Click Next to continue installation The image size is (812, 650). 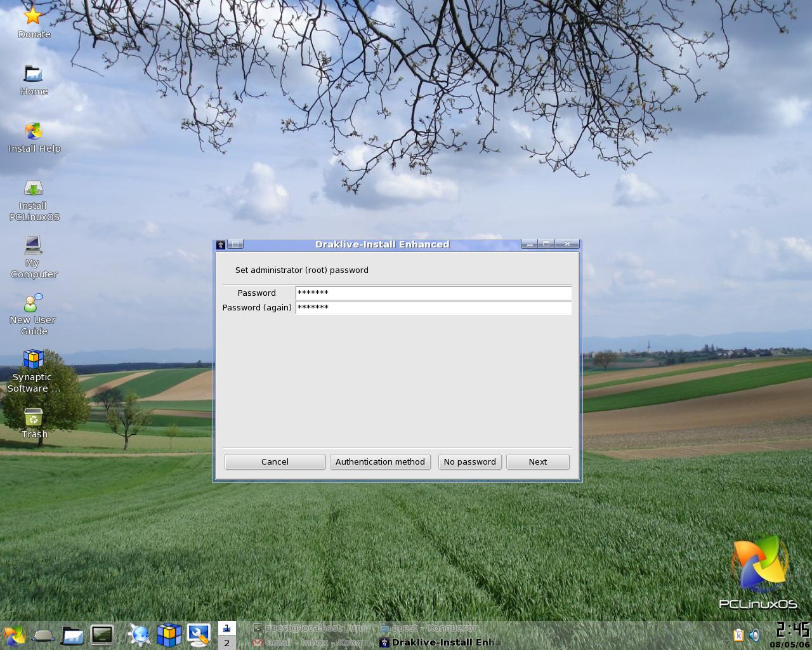(x=538, y=462)
